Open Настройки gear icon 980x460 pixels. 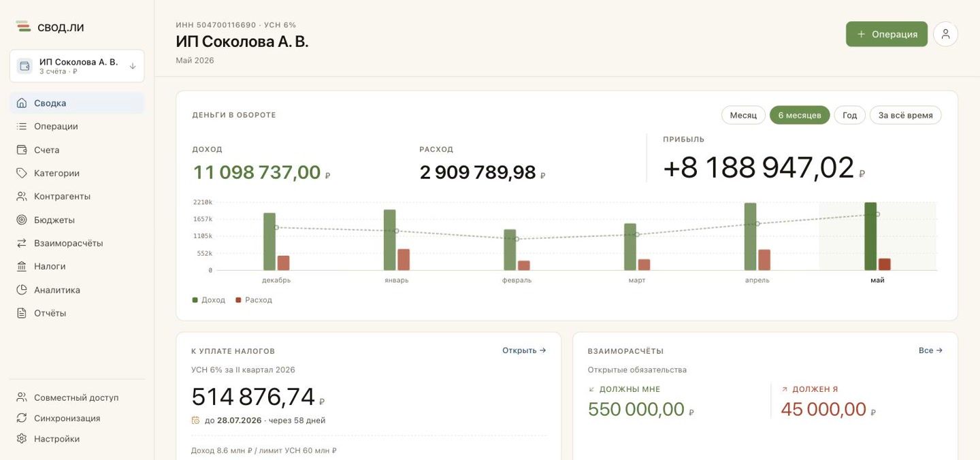click(x=22, y=439)
